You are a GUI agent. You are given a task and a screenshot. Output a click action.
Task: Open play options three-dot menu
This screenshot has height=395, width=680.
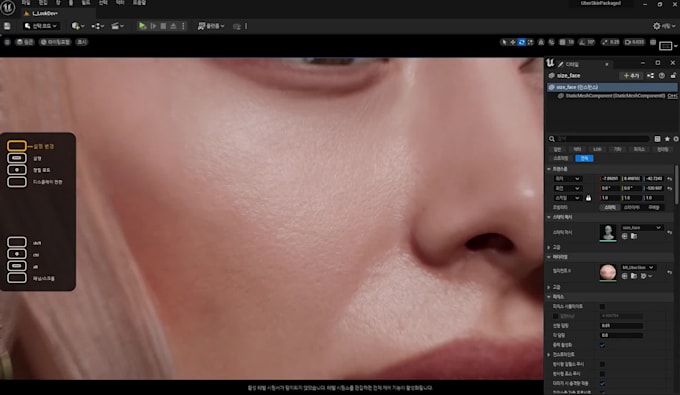click(x=183, y=26)
